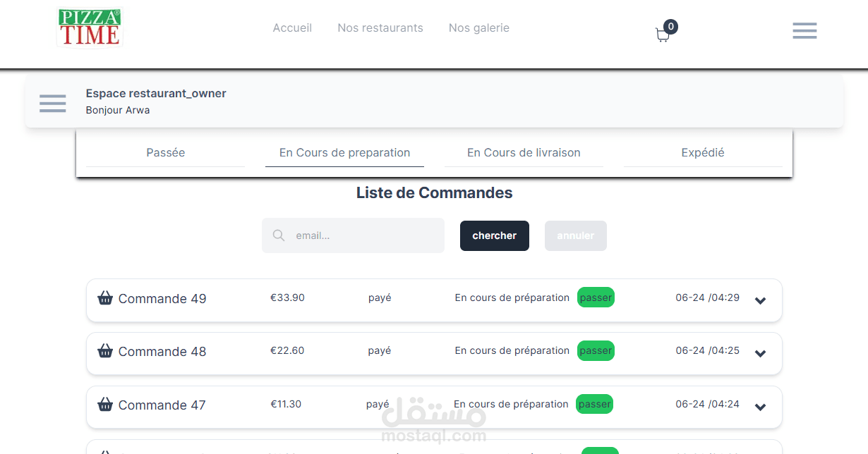This screenshot has width=868, height=454.
Task: Expand Commande 48 details chevron
Action: 760,353
